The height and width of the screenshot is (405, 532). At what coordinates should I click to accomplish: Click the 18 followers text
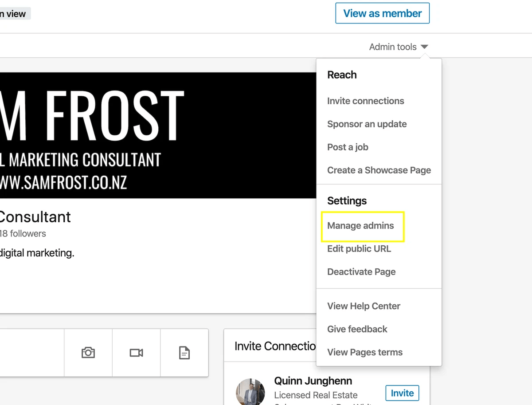[23, 233]
